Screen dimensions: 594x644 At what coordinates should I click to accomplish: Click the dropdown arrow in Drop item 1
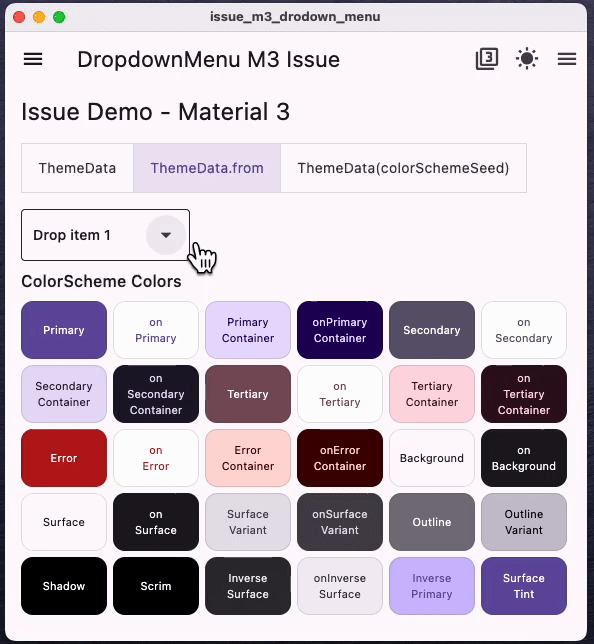tap(166, 235)
